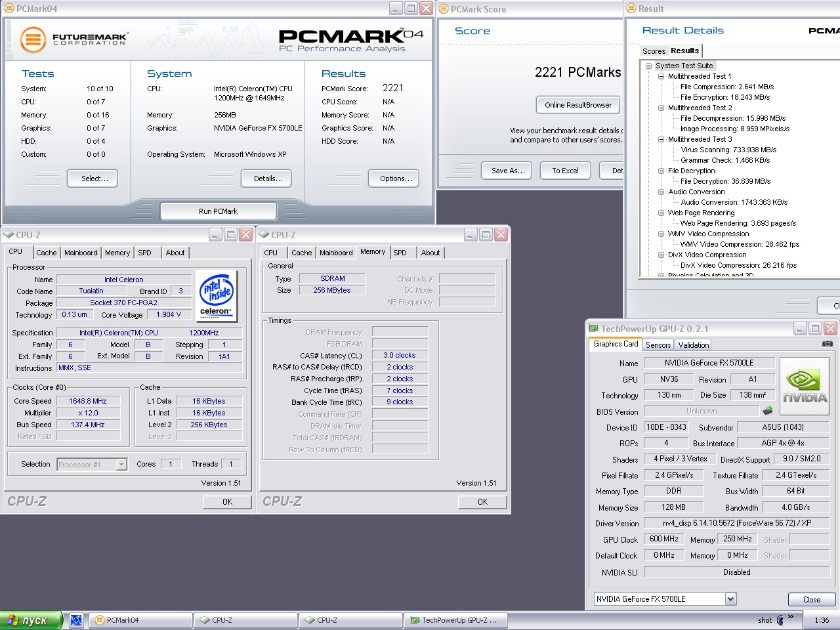Click the Options... button in PCMark04
This screenshot has width=840, height=630.
click(x=393, y=178)
